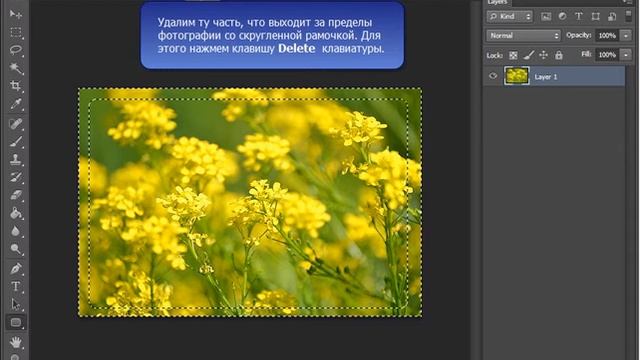Viewport: 640px width, 360px height.
Task: Select the Brush tool in toolbar
Action: 16,141
